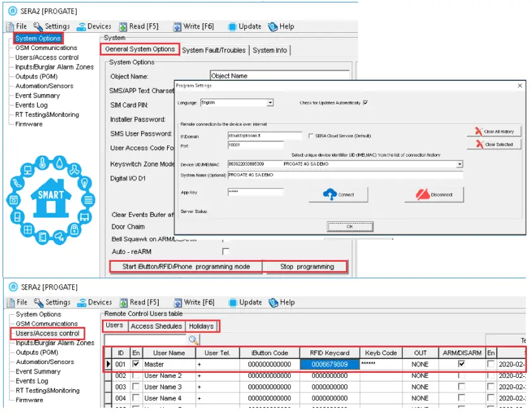The image size is (532, 414).
Task: Click Update in Remote Control Users window
Action: [x=245, y=302]
